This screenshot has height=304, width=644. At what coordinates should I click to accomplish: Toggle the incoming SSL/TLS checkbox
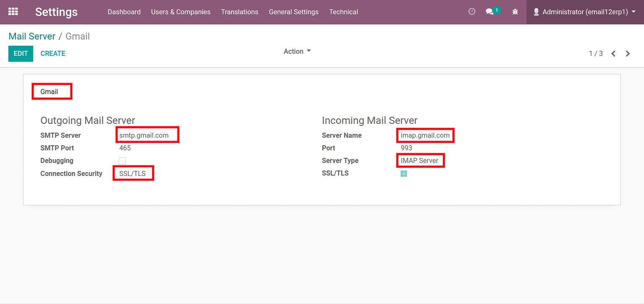tap(404, 173)
